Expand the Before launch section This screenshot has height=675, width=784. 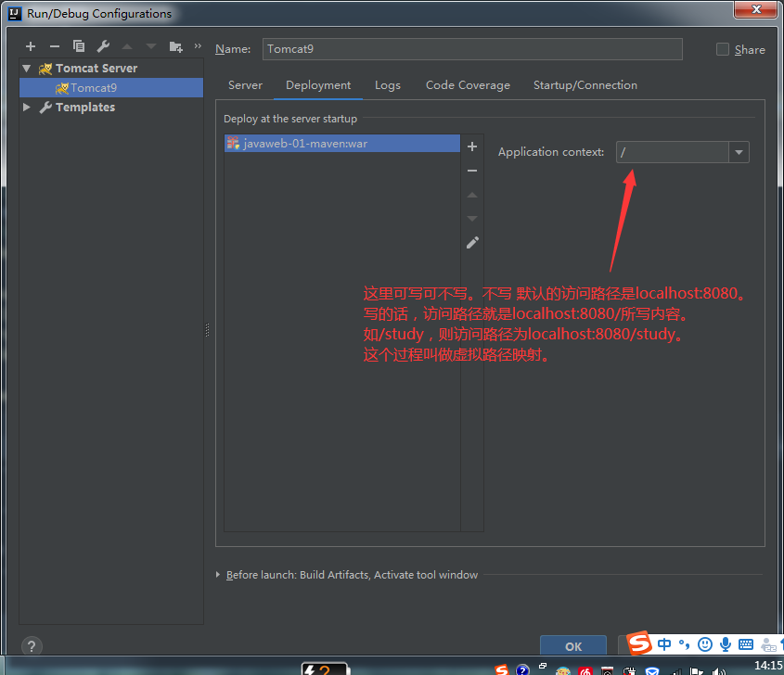(x=217, y=575)
